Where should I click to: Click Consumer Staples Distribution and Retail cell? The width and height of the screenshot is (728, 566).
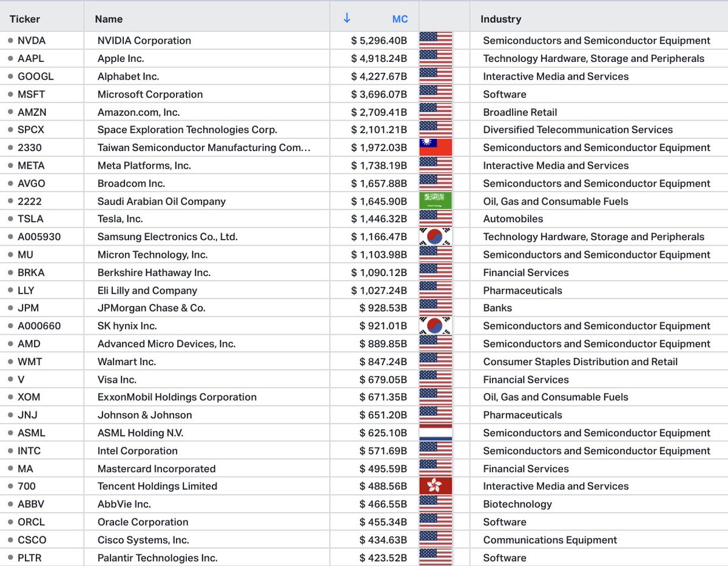[581, 362]
